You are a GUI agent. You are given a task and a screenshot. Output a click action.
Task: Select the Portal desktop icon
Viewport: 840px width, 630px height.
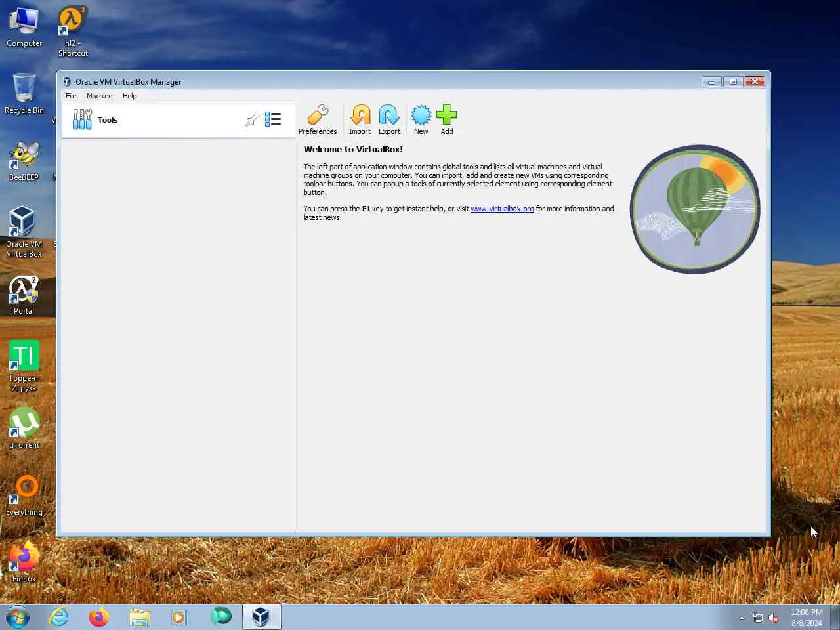(24, 295)
